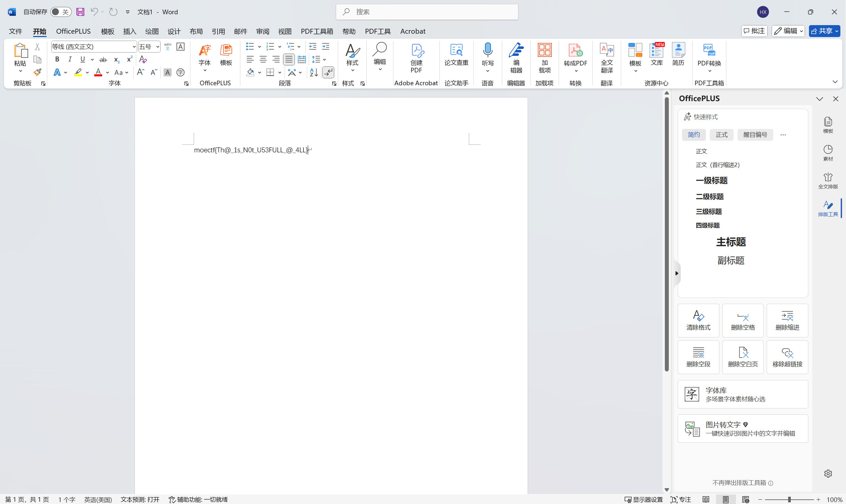Open the 编辑器 editor tool

(516, 58)
